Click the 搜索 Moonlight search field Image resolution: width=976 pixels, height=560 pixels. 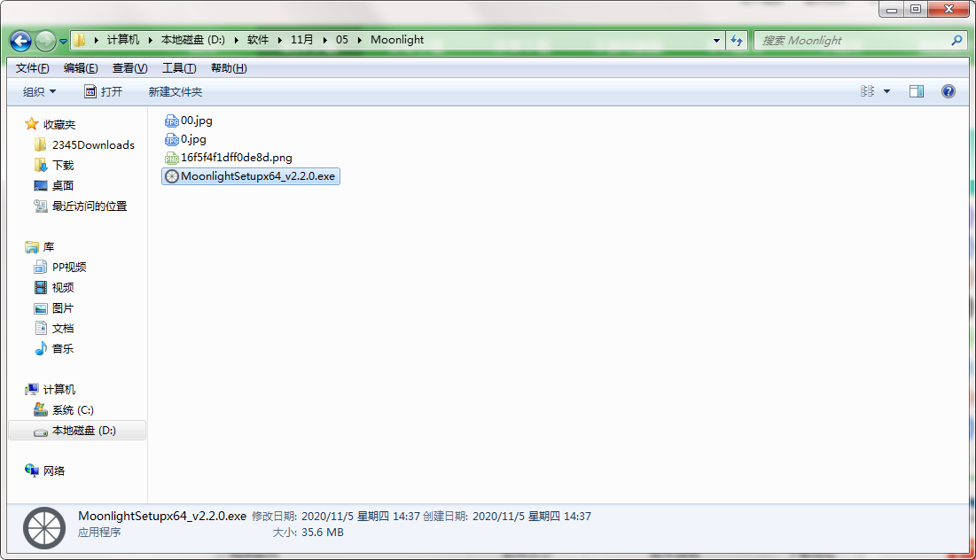click(x=851, y=40)
